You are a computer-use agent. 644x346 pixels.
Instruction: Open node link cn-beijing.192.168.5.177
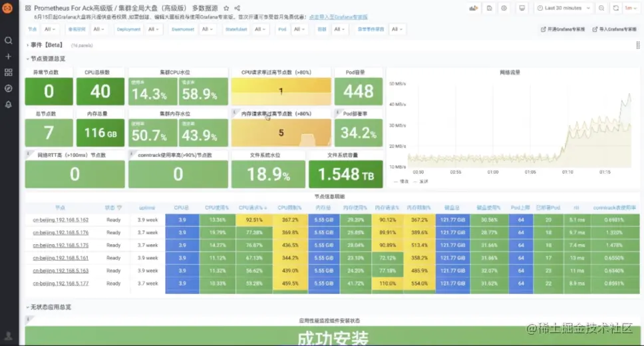(x=61, y=283)
